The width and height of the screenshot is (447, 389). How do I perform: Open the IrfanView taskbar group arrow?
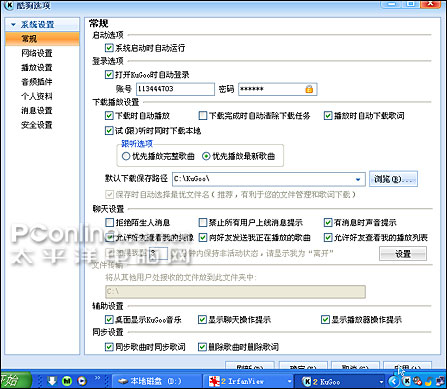[x=289, y=381]
